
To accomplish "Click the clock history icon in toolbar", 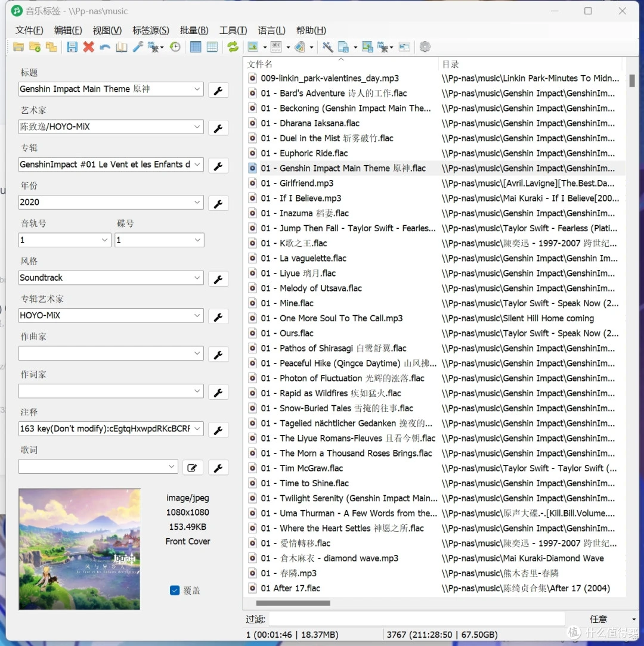I will [x=175, y=47].
